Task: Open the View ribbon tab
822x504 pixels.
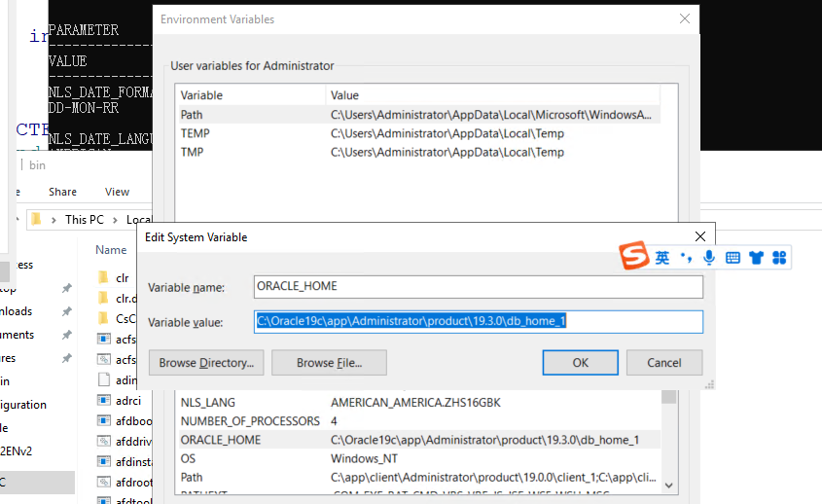Action: [x=118, y=193]
